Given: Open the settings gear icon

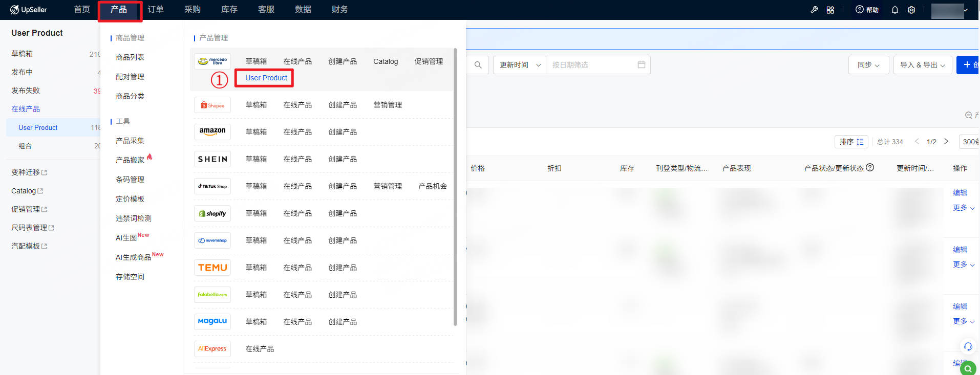Looking at the screenshot, I should pos(911,10).
